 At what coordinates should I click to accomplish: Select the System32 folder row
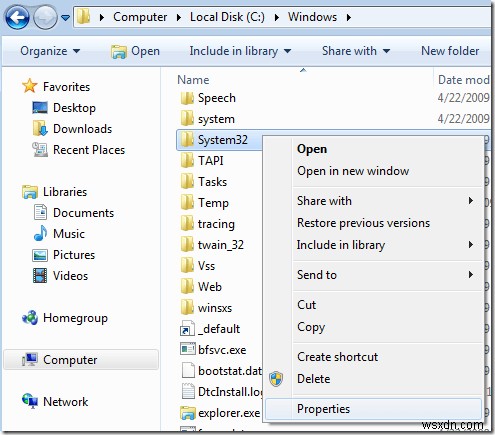coord(219,140)
